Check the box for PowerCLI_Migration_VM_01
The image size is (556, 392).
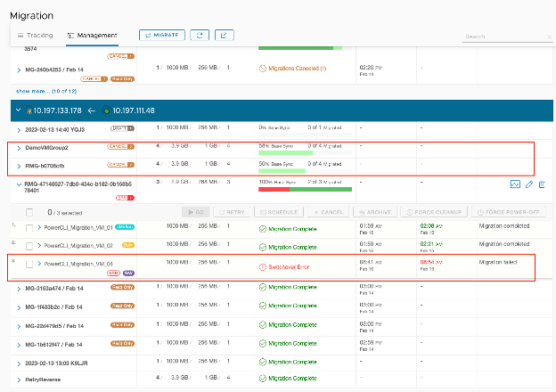click(x=30, y=227)
